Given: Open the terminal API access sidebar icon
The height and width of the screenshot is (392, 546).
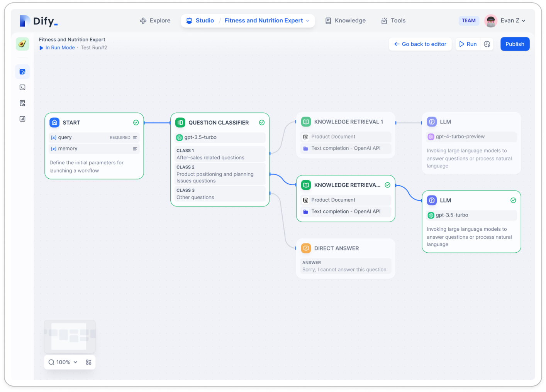Looking at the screenshot, I should pos(22,88).
